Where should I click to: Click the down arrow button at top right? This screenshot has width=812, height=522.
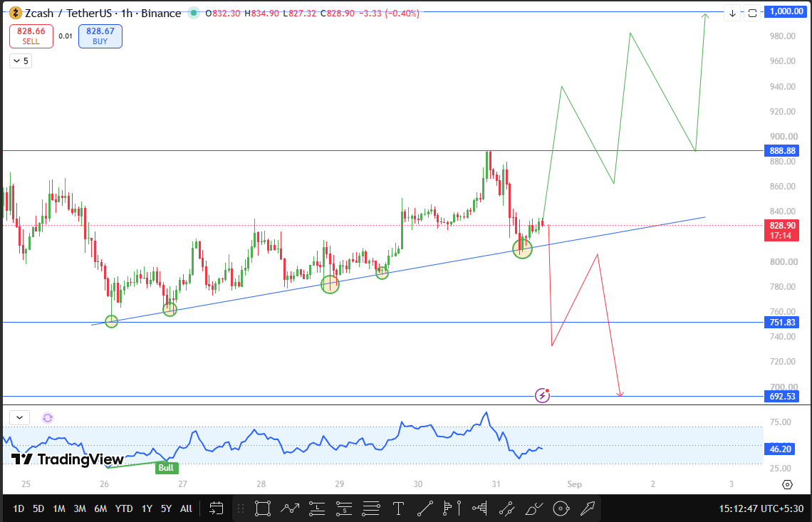732,13
